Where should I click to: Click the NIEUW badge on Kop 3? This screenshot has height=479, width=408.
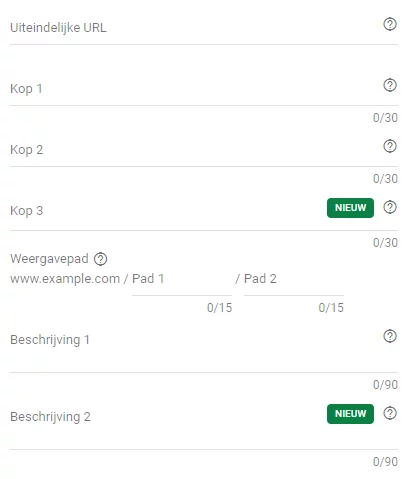[350, 208]
